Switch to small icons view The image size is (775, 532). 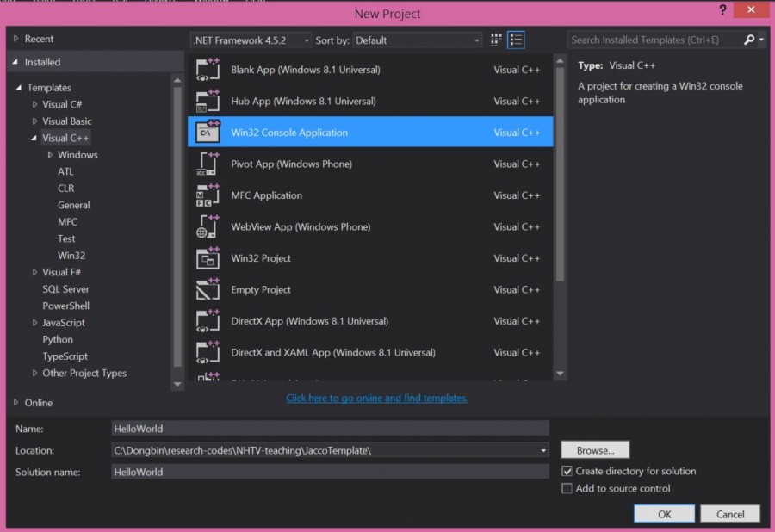pos(496,40)
